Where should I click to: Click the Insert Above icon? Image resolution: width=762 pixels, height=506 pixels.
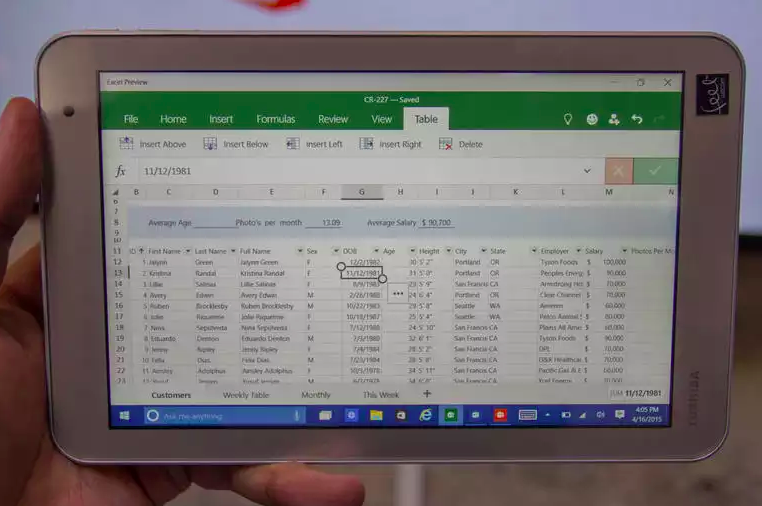(126, 143)
